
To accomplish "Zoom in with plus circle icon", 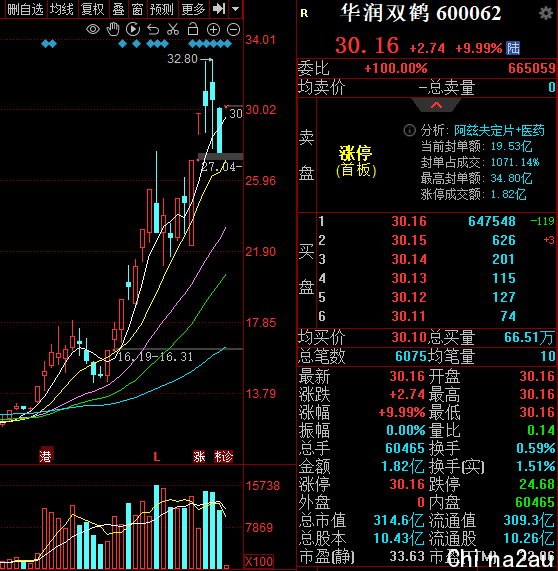I will [213, 29].
